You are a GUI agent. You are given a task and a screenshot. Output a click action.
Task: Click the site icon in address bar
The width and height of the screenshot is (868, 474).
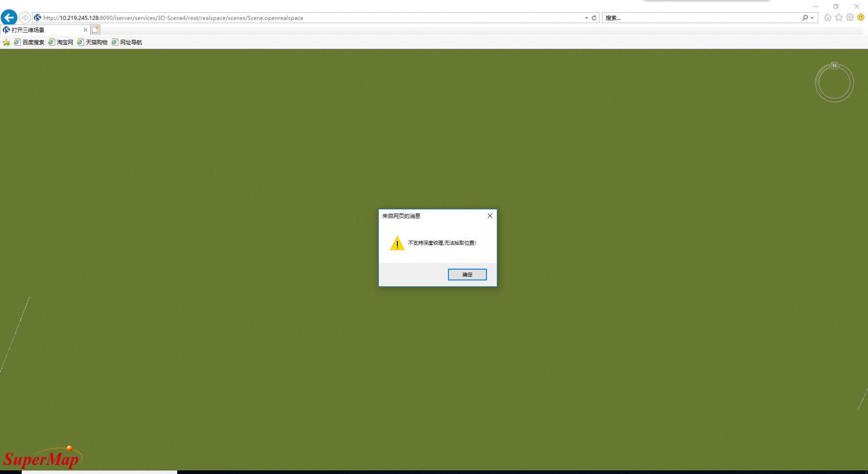(37, 18)
